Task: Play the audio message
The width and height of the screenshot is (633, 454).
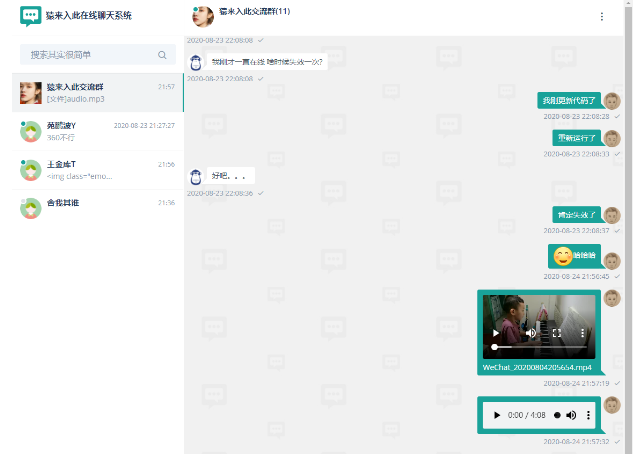Action: coord(497,415)
